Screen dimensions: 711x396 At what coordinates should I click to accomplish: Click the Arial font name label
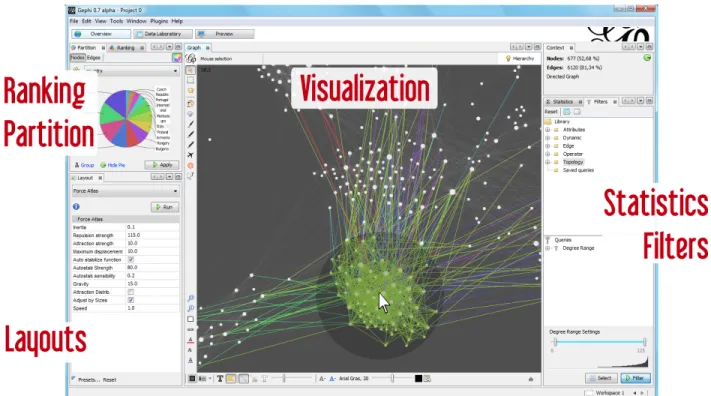[354, 378]
